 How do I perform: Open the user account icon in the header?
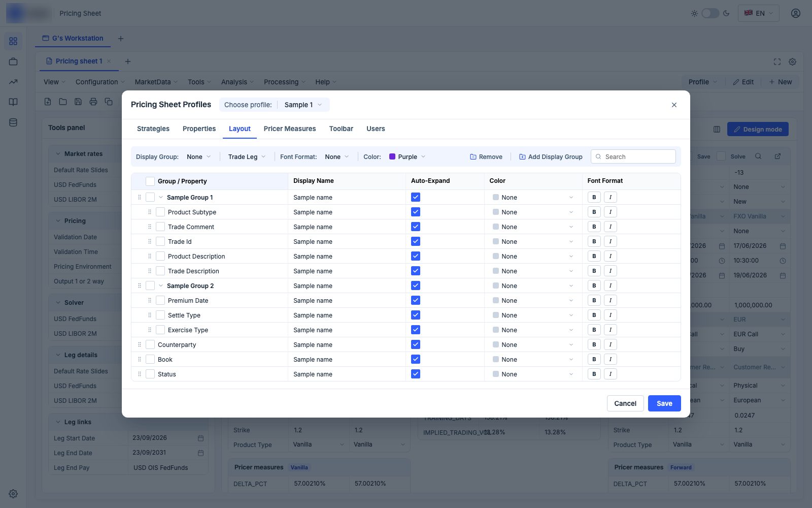795,13
